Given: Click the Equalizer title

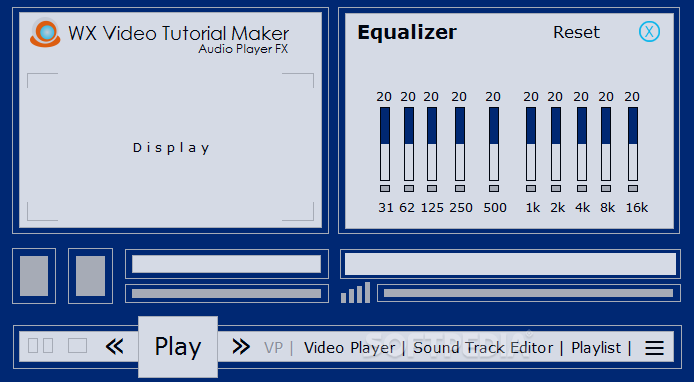Looking at the screenshot, I should [407, 32].
